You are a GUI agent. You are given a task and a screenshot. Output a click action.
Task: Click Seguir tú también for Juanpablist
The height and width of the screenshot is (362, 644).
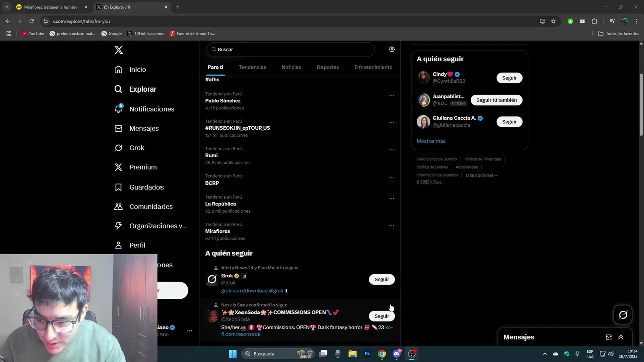497,100
